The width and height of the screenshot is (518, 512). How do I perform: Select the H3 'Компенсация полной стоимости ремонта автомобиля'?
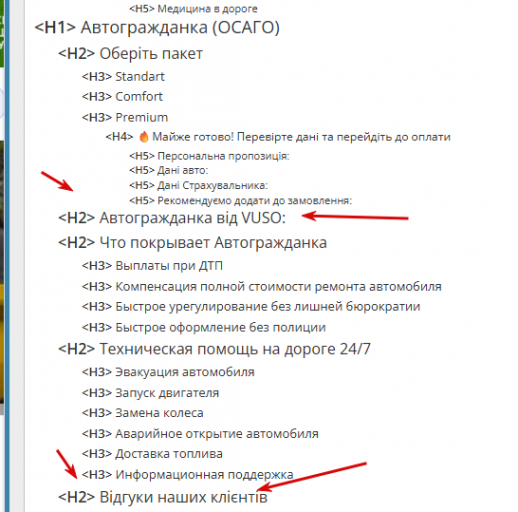(x=262, y=287)
